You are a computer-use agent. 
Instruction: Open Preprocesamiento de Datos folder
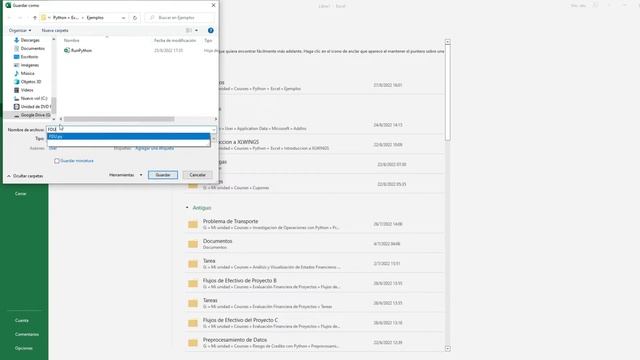click(x=314, y=343)
